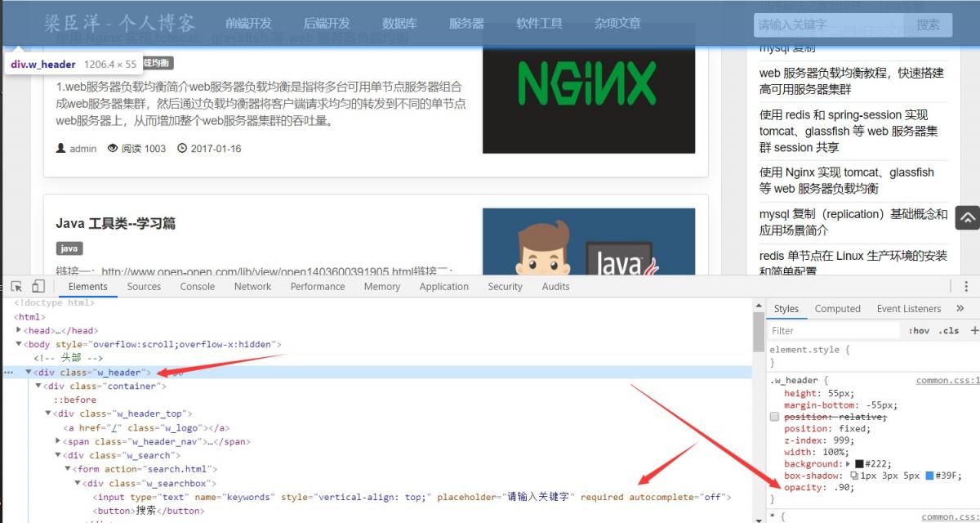Toggle the :hov element state panel

point(919,331)
